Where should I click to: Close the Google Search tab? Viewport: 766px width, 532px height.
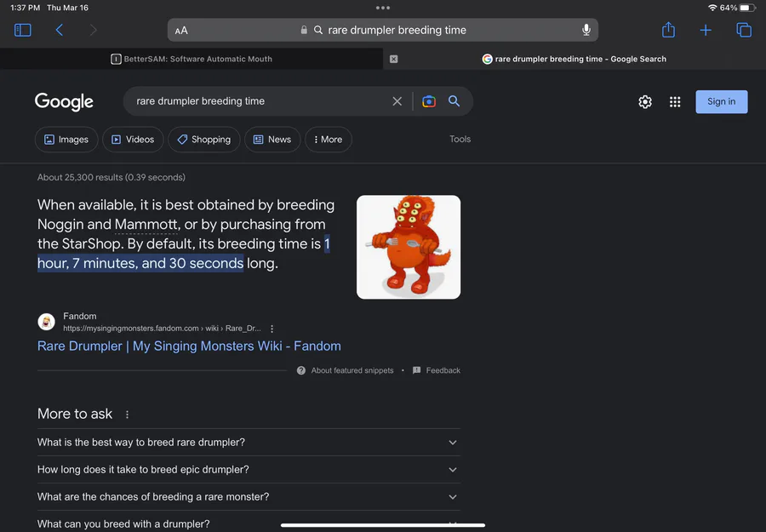click(394, 59)
